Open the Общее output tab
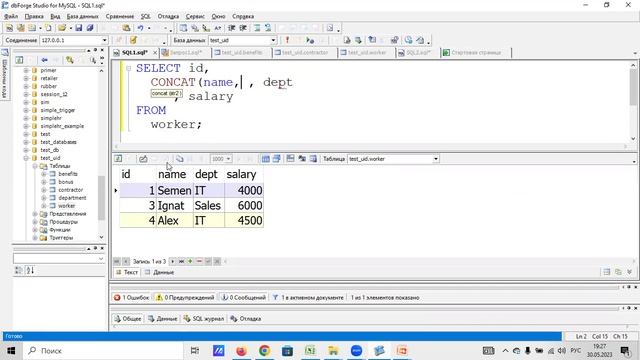This screenshot has height=360, width=640. (x=128, y=319)
